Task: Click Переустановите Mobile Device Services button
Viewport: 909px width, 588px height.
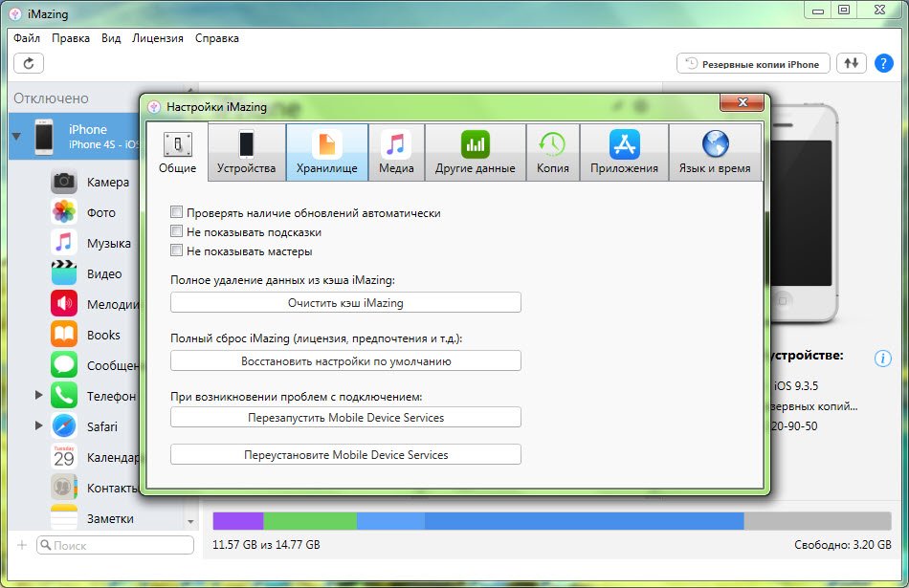Action: point(345,455)
